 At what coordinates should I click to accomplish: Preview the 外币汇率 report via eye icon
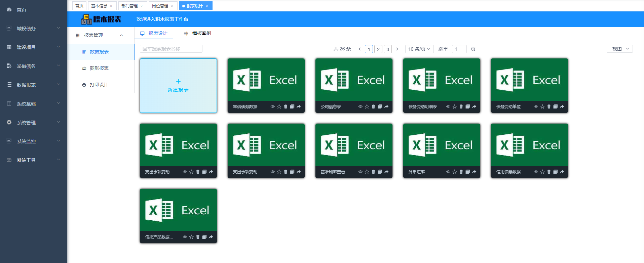pyautogui.click(x=448, y=172)
